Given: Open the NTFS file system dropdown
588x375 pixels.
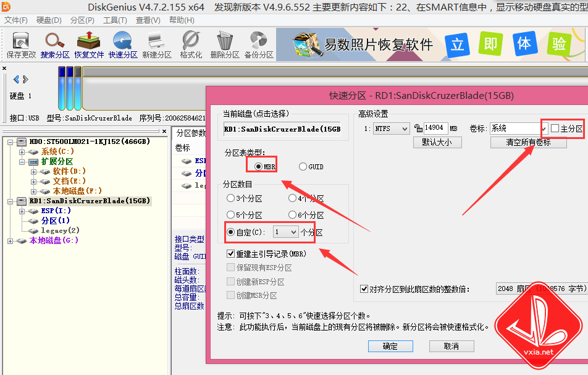Looking at the screenshot, I should pos(391,129).
